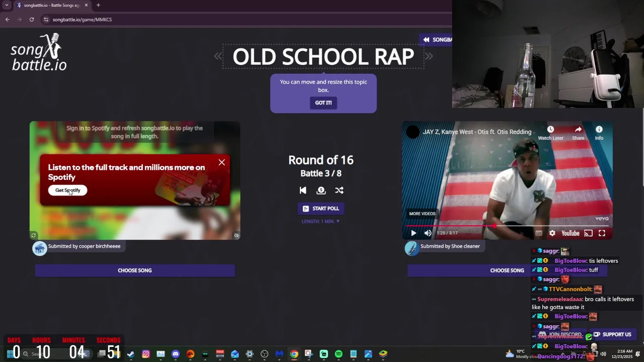Click Get Spotify button
Image resolution: width=644 pixels, height=362 pixels.
pos(67,190)
